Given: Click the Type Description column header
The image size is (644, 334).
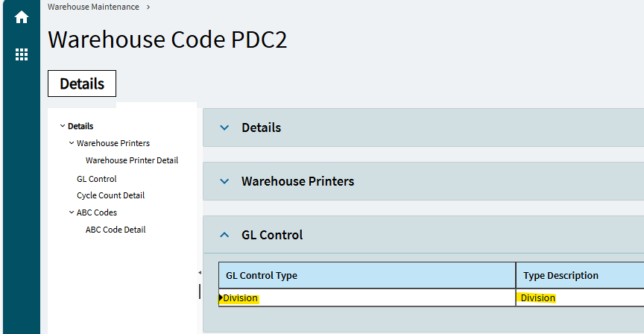Looking at the screenshot, I should pos(580,275).
